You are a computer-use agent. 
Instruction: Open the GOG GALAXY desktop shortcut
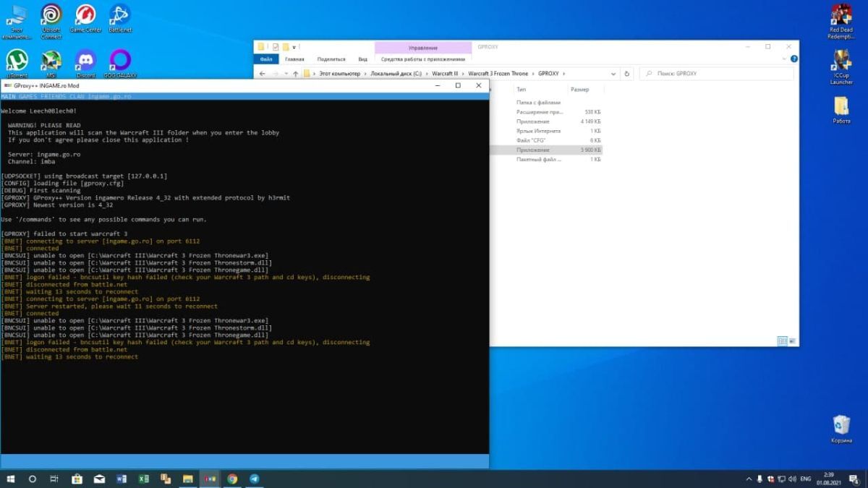119,60
